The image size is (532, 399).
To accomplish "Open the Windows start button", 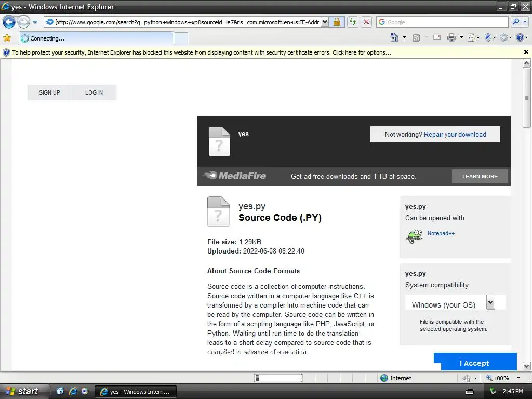I will (22, 391).
